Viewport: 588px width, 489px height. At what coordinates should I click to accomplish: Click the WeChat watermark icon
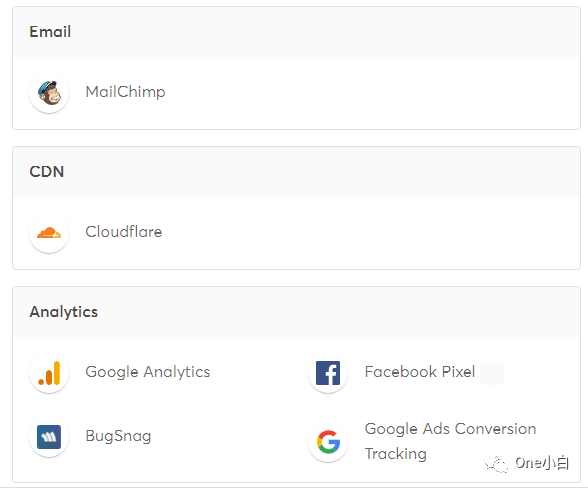tap(496, 464)
